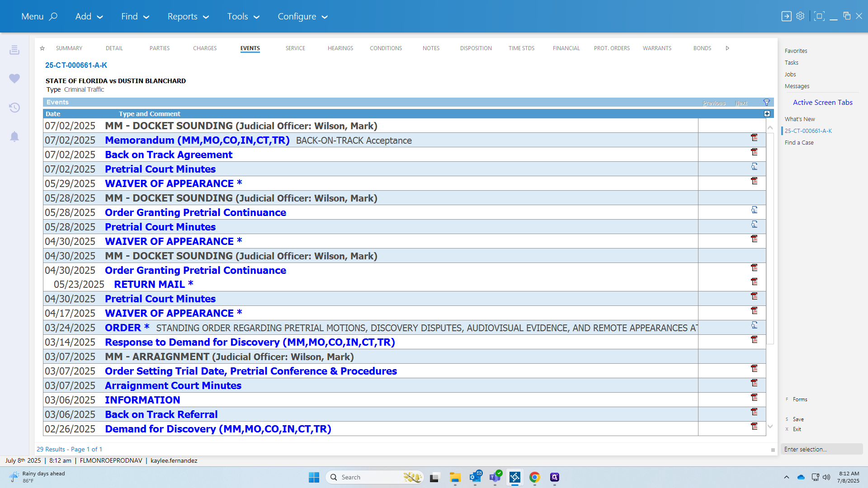Open Tasks in the right panel
Viewport: 868px width, 488px height.
791,63
